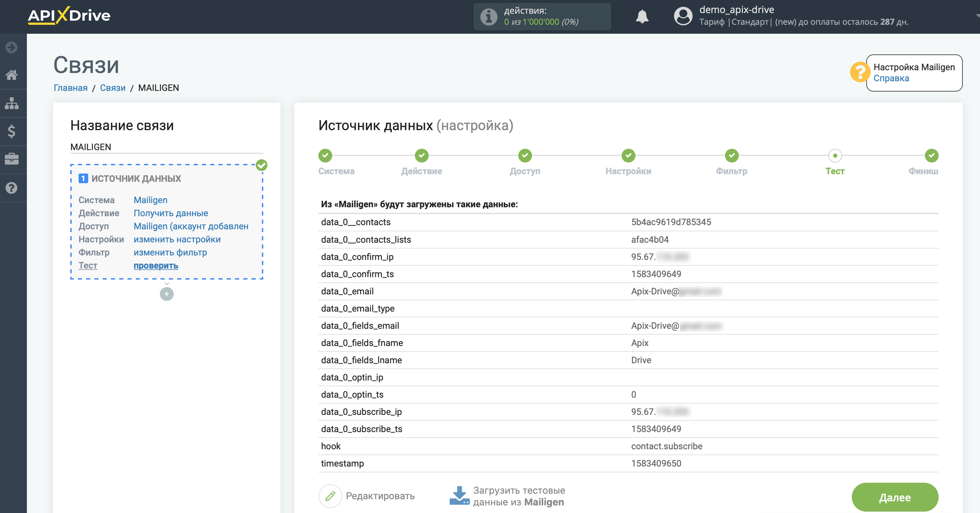Click the Mailigen account access link
Image resolution: width=980 pixels, height=513 pixels.
click(x=191, y=226)
